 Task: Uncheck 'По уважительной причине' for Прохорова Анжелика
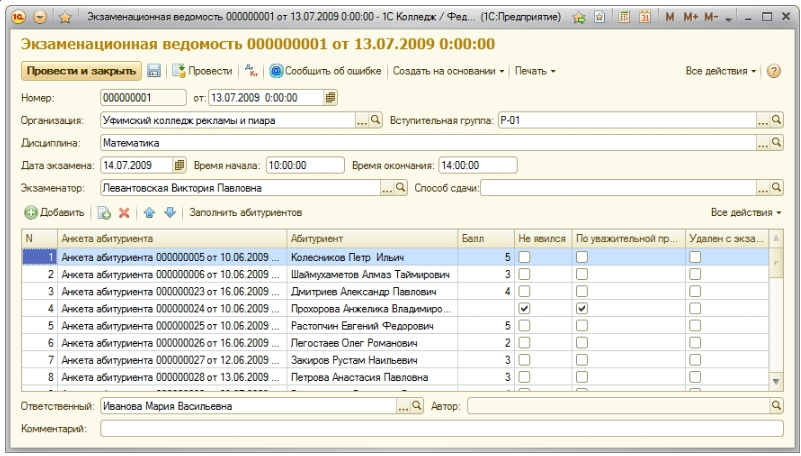click(582, 308)
